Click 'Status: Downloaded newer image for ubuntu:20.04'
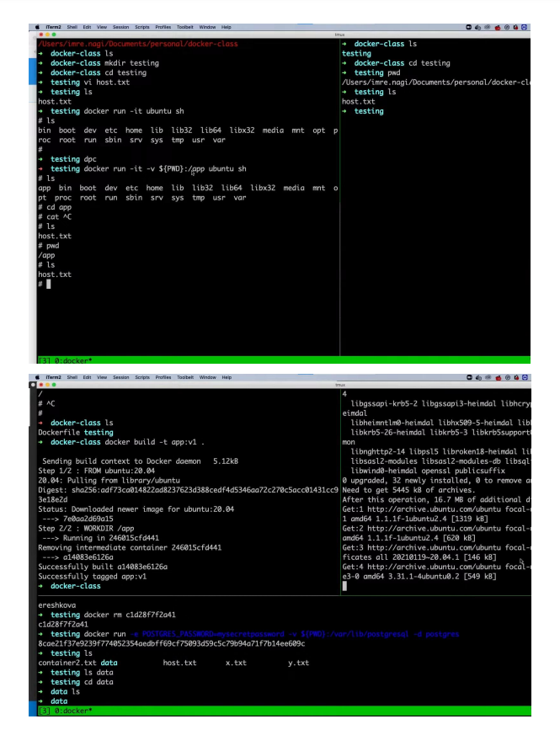The width and height of the screenshot is (560, 735). (x=136, y=509)
